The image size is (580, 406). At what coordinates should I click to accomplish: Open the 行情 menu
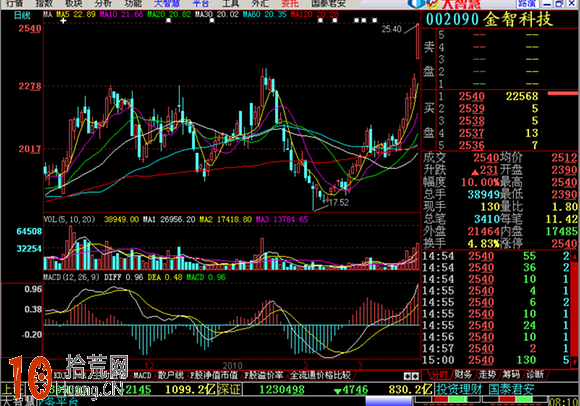[15, 3]
